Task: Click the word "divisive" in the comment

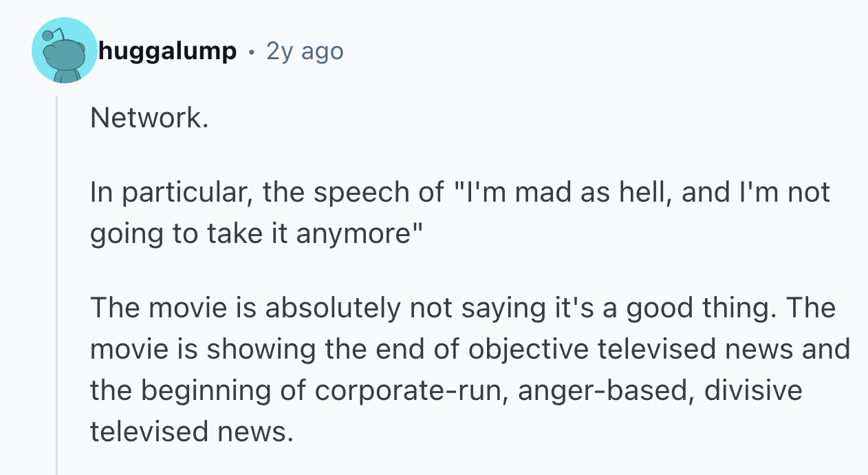Action: point(753,390)
